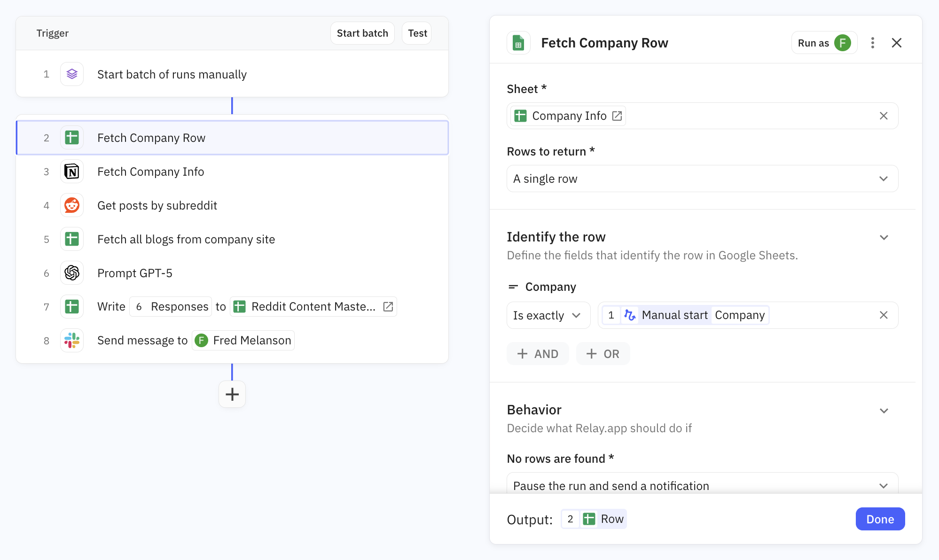Open Company Info sheet external link icon
This screenshot has width=939, height=560.
pos(617,116)
